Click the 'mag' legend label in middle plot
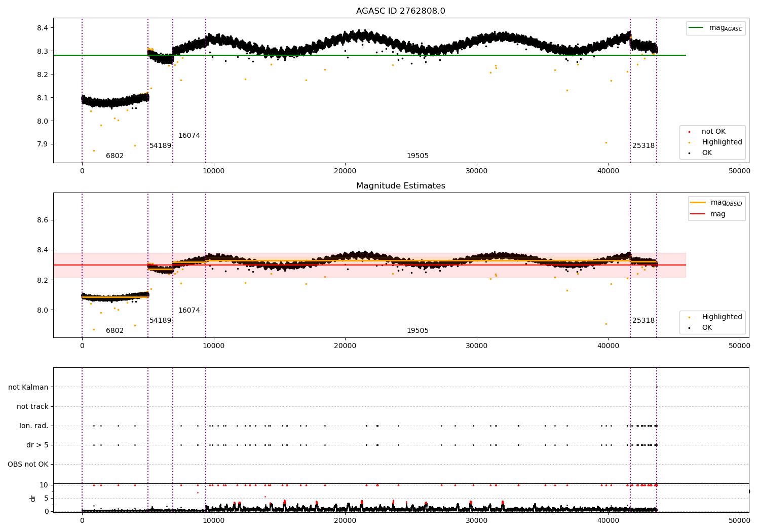The image size is (760, 532). click(x=718, y=214)
